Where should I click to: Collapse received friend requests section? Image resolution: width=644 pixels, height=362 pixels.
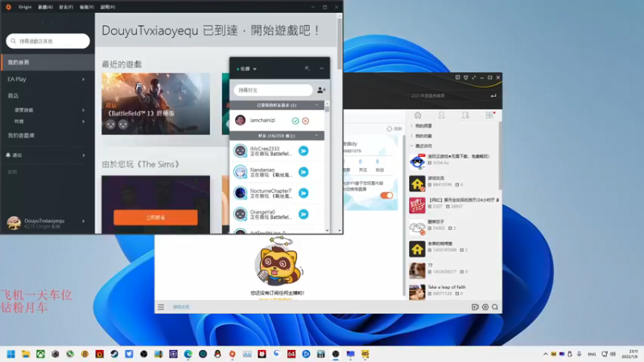[x=316, y=105]
